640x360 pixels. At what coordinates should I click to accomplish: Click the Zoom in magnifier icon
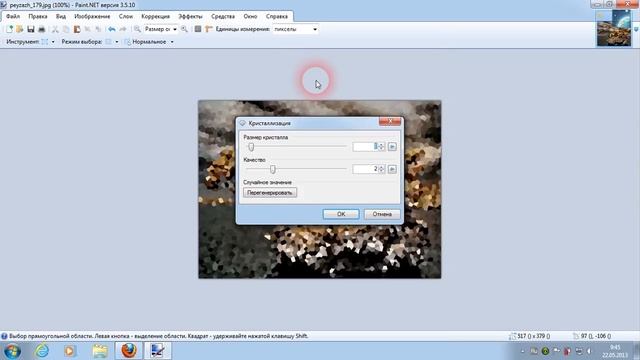click(x=184, y=29)
